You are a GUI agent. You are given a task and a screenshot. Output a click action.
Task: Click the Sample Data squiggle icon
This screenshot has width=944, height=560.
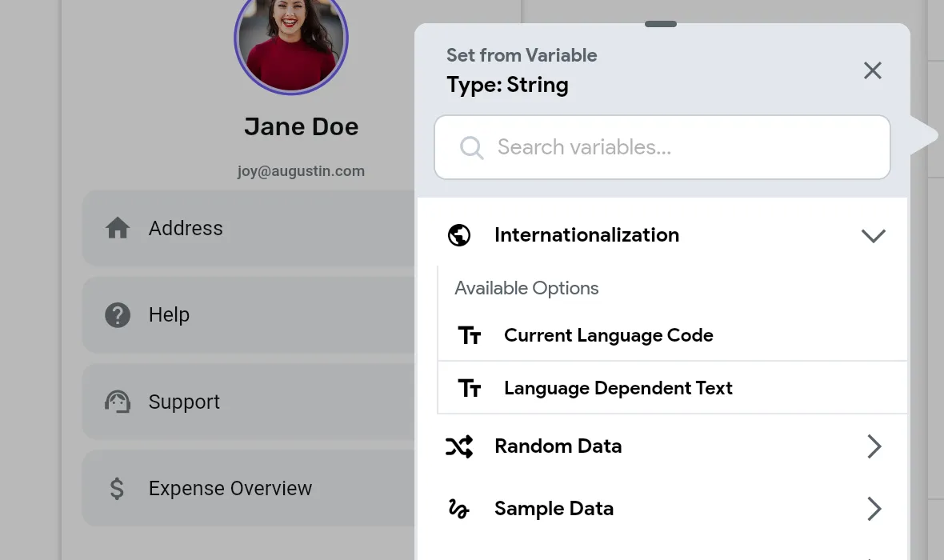coord(458,510)
